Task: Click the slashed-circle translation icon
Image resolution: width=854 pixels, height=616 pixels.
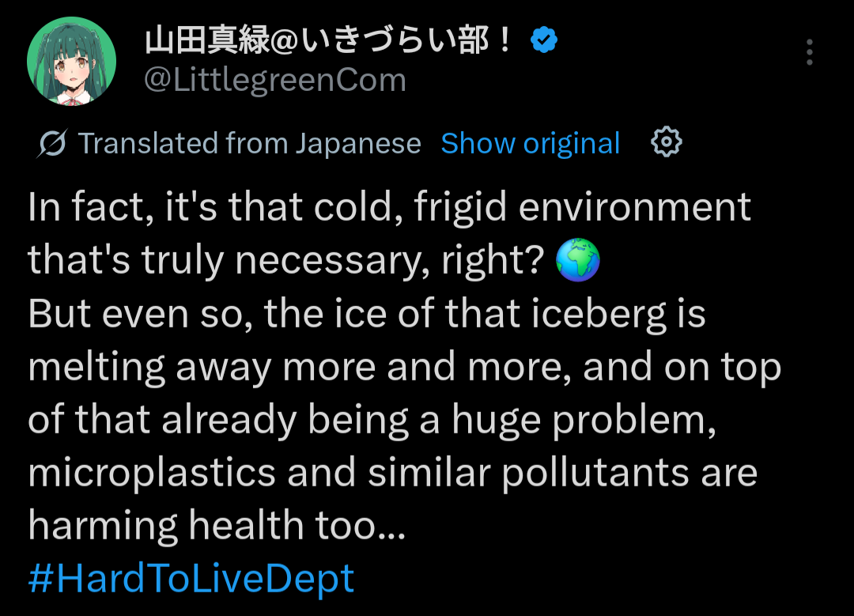Action: click(x=51, y=143)
